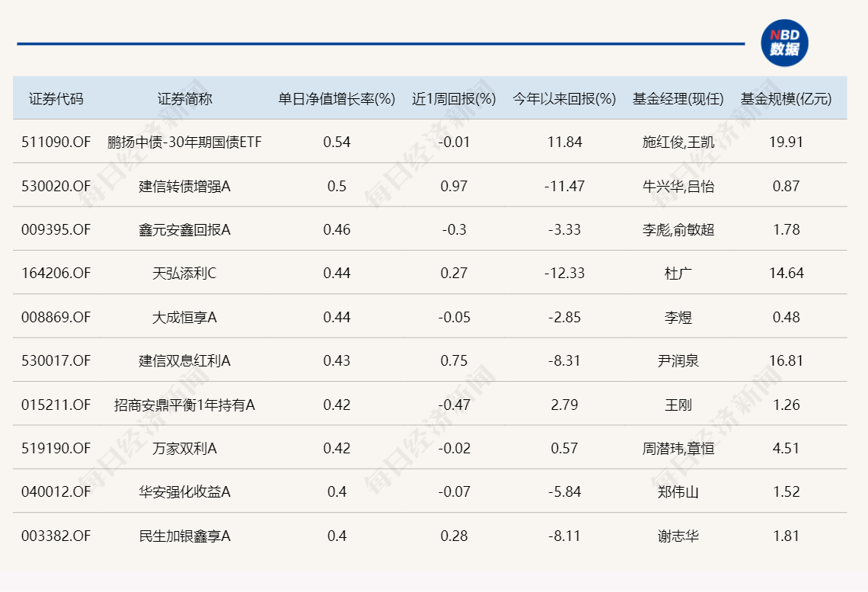Select the 证券简称 column header
This screenshot has height=592, width=868.
(x=185, y=98)
